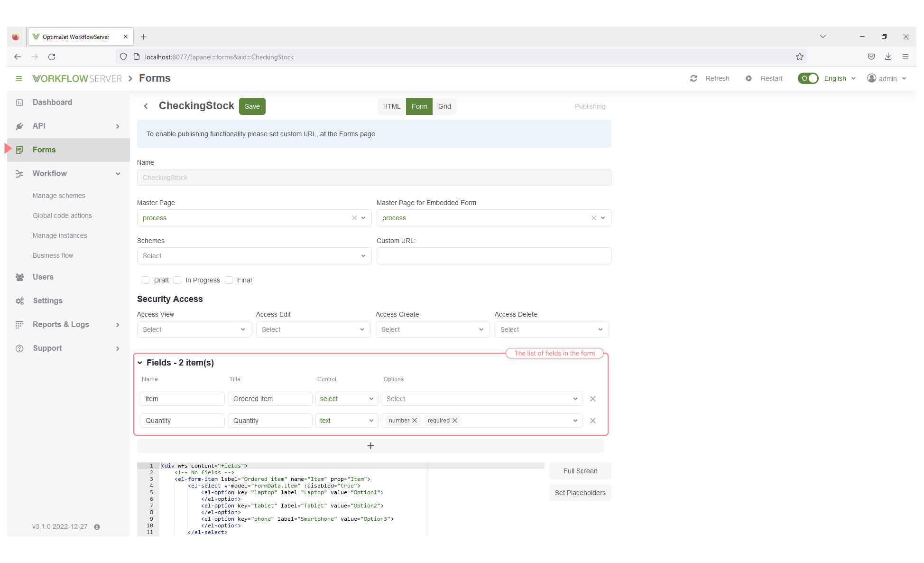The width and height of the screenshot is (924, 563).
Task: Click the Full Screen button
Action: 580,471
